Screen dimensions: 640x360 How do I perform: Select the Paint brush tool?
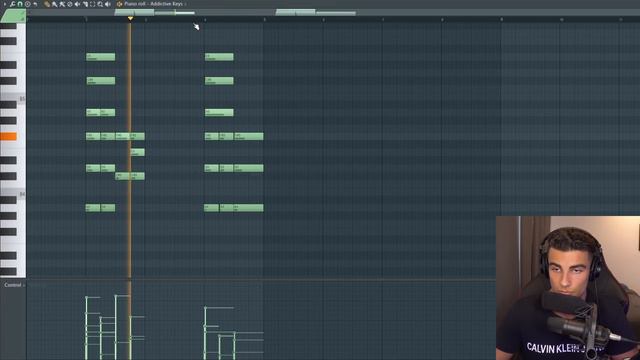[x=54, y=4]
